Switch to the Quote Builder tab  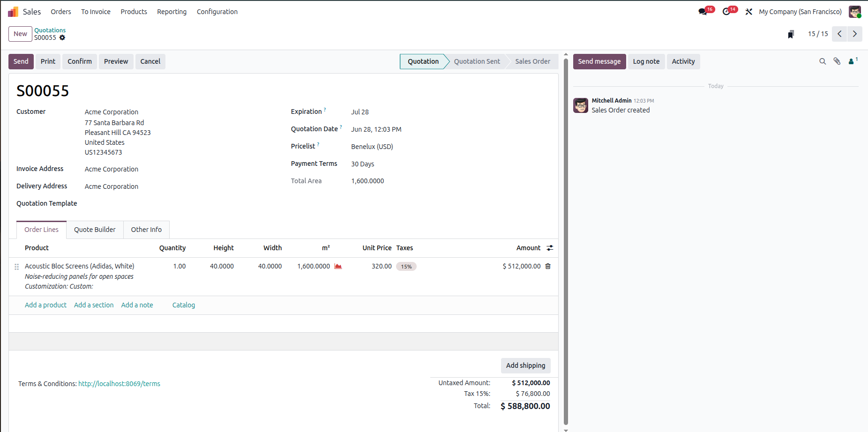point(95,230)
